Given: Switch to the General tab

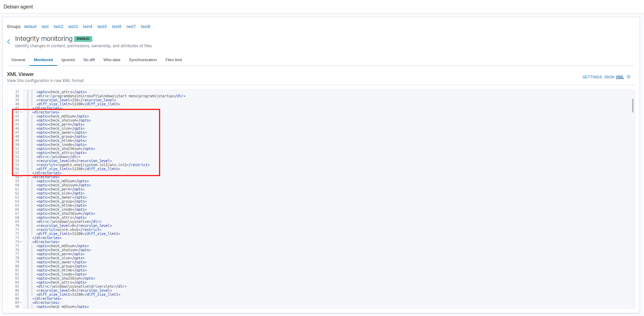Looking at the screenshot, I should point(18,60).
